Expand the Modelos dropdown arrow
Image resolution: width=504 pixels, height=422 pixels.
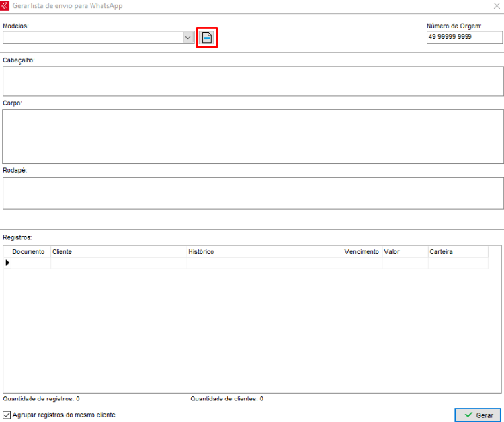[188, 38]
